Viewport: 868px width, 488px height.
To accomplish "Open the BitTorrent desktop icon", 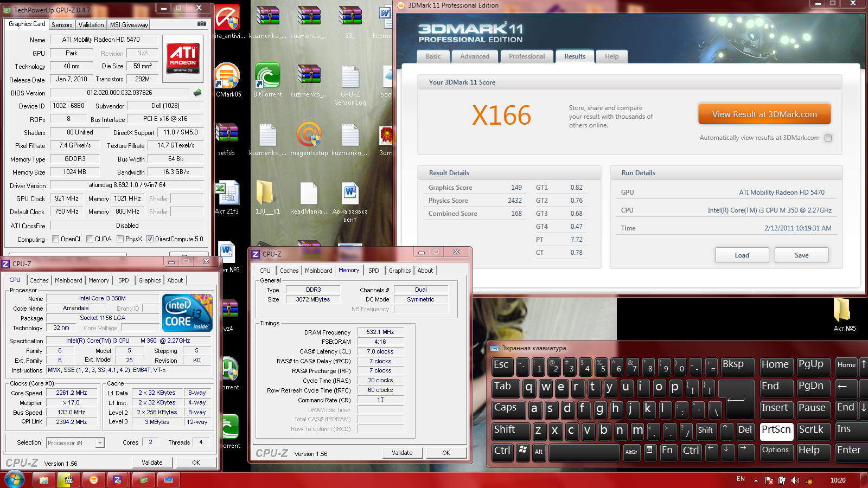I will click(267, 80).
